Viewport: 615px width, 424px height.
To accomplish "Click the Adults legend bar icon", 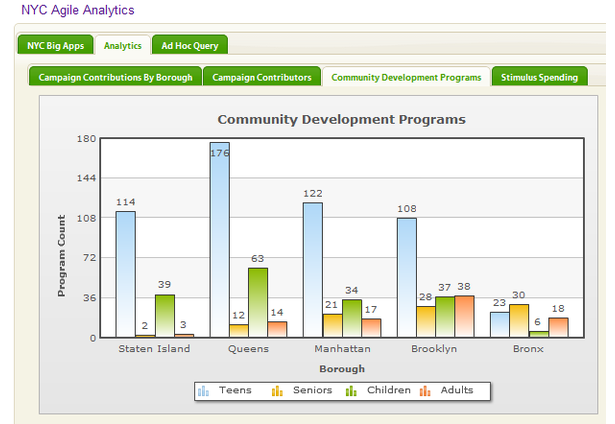I will (425, 391).
